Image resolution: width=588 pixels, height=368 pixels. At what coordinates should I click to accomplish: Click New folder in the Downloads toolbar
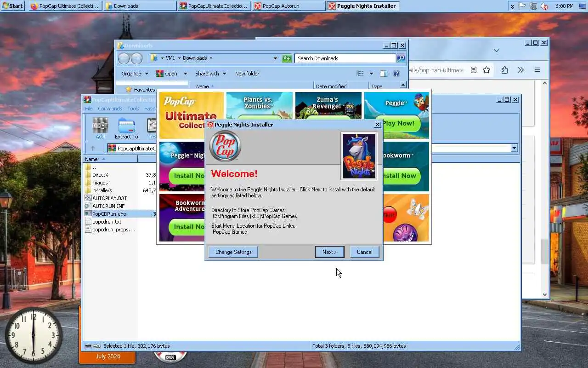pos(247,74)
